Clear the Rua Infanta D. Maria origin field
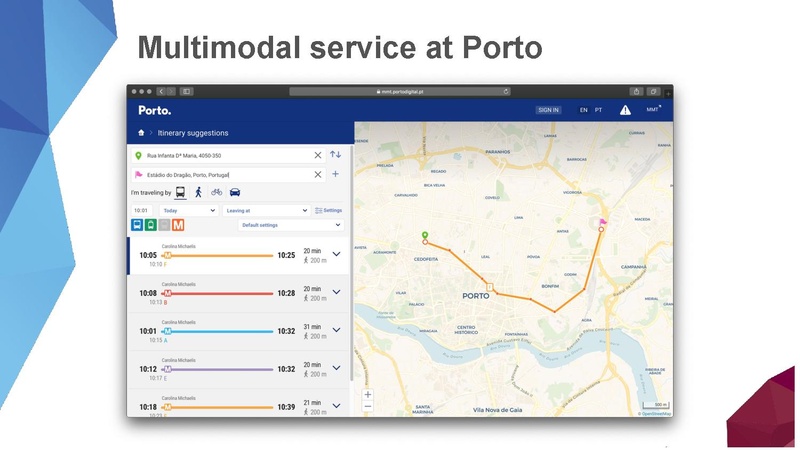Viewport: 800px width, 450px height. point(317,155)
